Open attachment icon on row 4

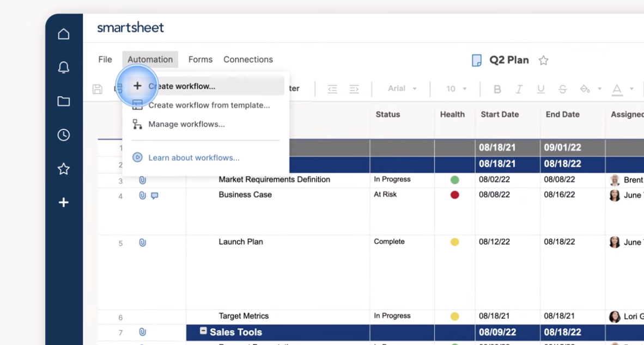click(x=143, y=195)
